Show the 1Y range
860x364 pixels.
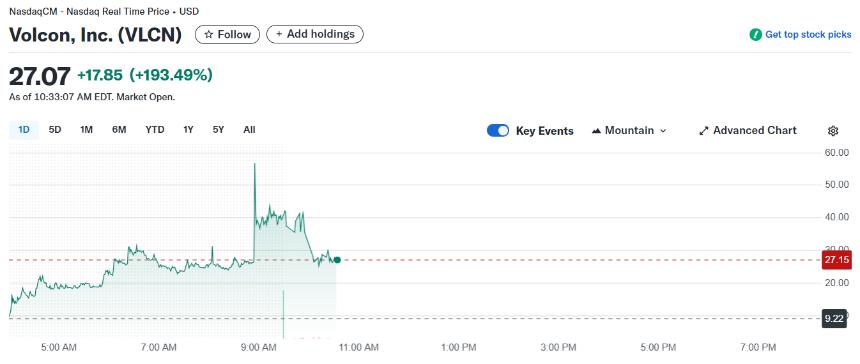(x=188, y=130)
